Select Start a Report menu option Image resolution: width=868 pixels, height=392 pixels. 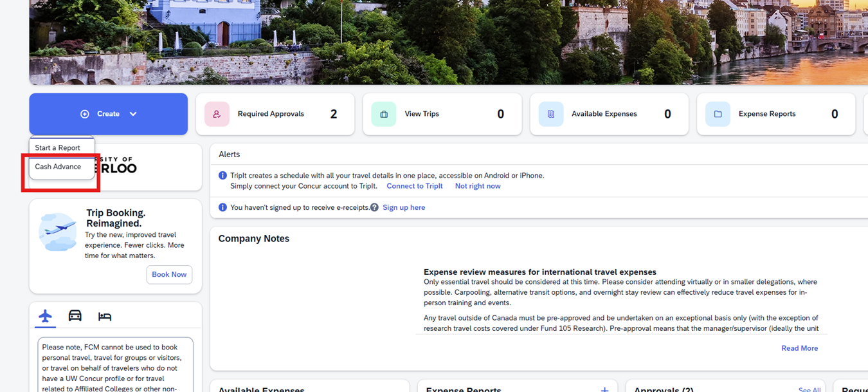tap(58, 148)
